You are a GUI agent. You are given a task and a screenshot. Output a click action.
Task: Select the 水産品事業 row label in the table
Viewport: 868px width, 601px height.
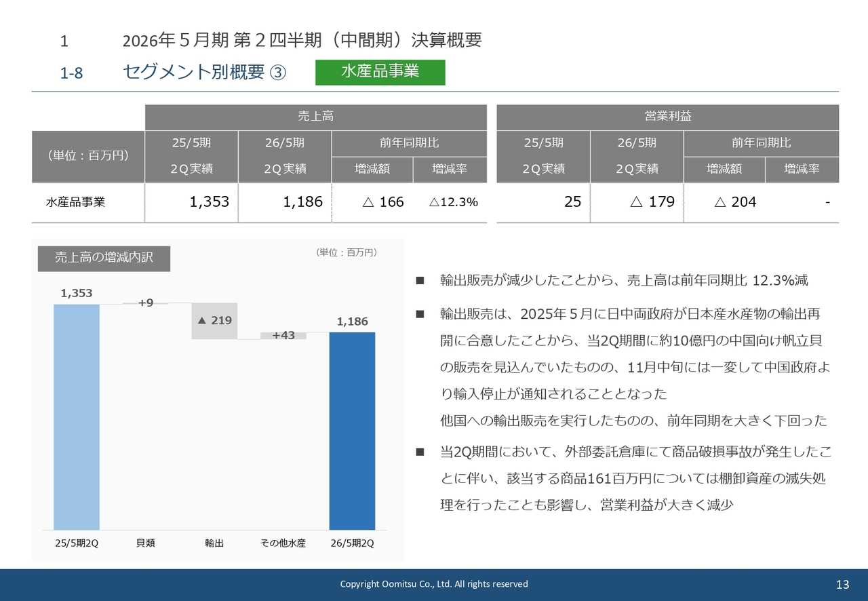(x=75, y=202)
